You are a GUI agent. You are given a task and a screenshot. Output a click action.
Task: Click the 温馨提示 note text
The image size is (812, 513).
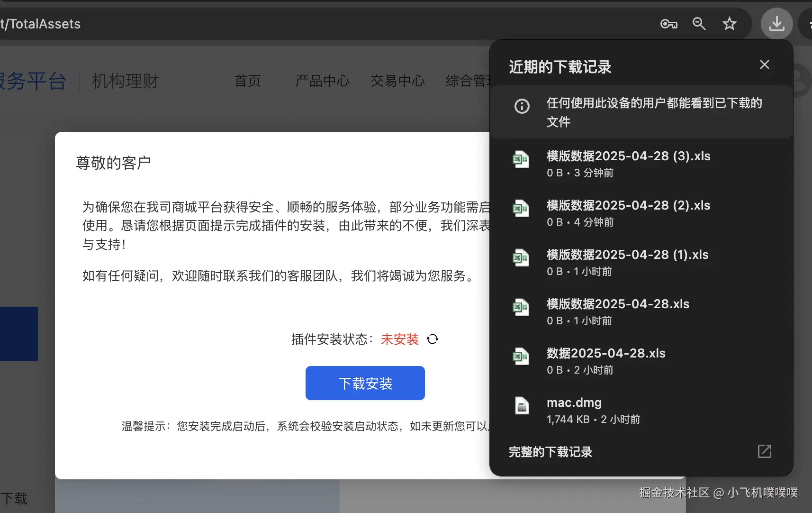pos(306,426)
